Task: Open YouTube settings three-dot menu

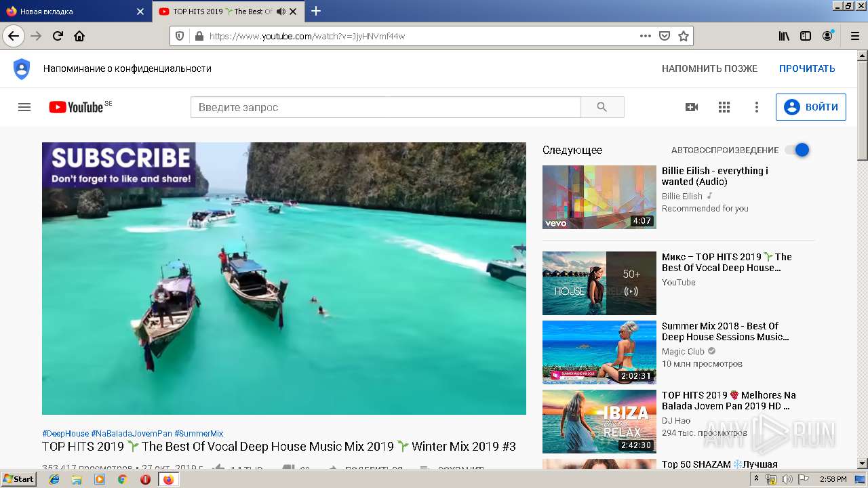Action: click(757, 107)
